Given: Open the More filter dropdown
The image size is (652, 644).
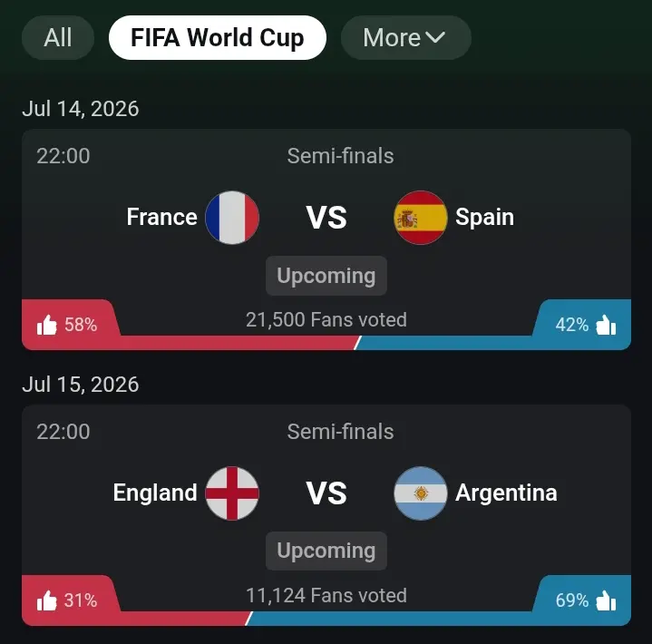Looking at the screenshot, I should click(406, 38).
